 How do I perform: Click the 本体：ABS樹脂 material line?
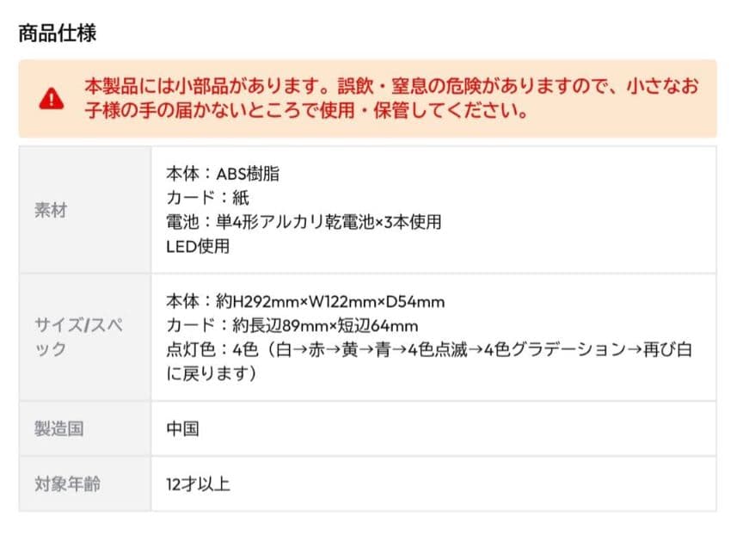click(x=223, y=174)
